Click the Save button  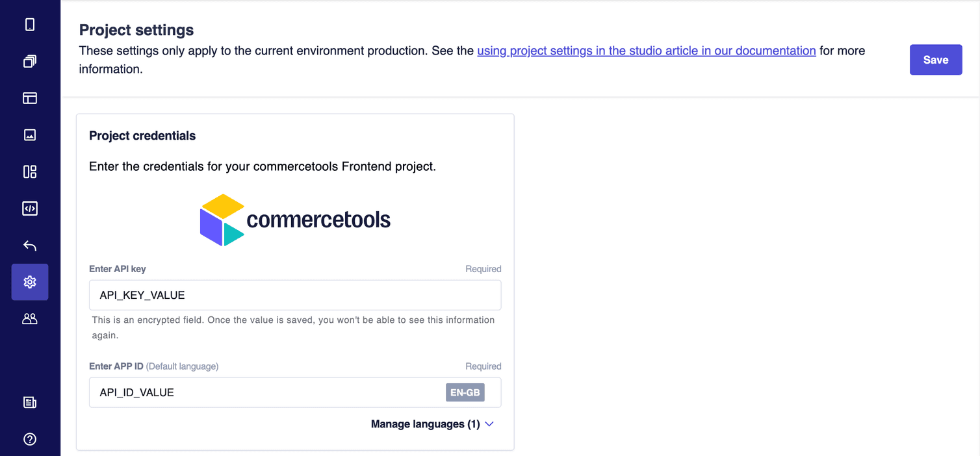coord(936,59)
